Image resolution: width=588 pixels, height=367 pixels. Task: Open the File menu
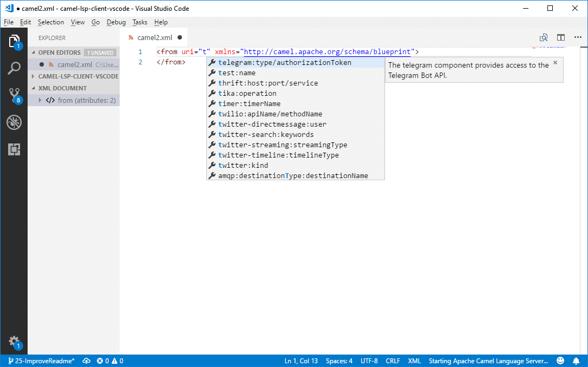[9, 22]
